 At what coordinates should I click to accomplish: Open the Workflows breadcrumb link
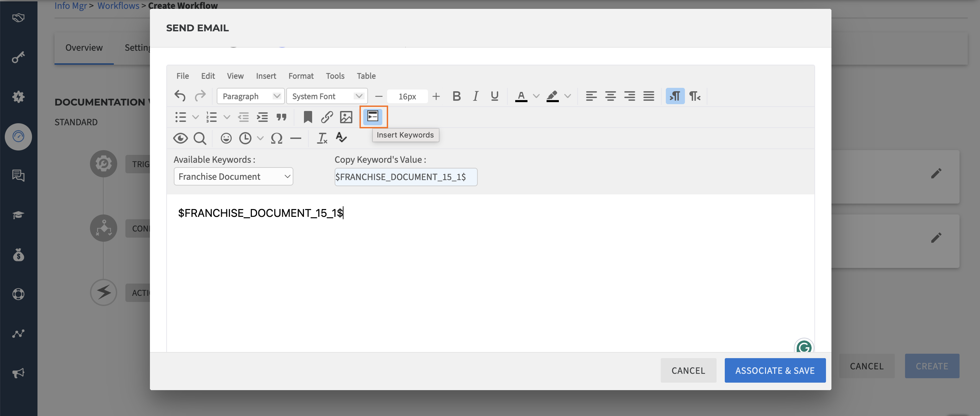[x=118, y=5]
